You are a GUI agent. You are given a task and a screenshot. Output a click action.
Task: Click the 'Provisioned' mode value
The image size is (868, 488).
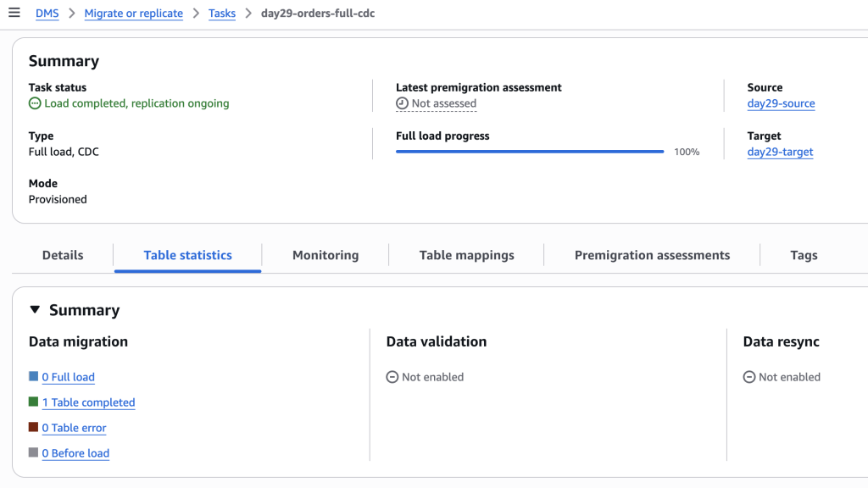point(58,199)
